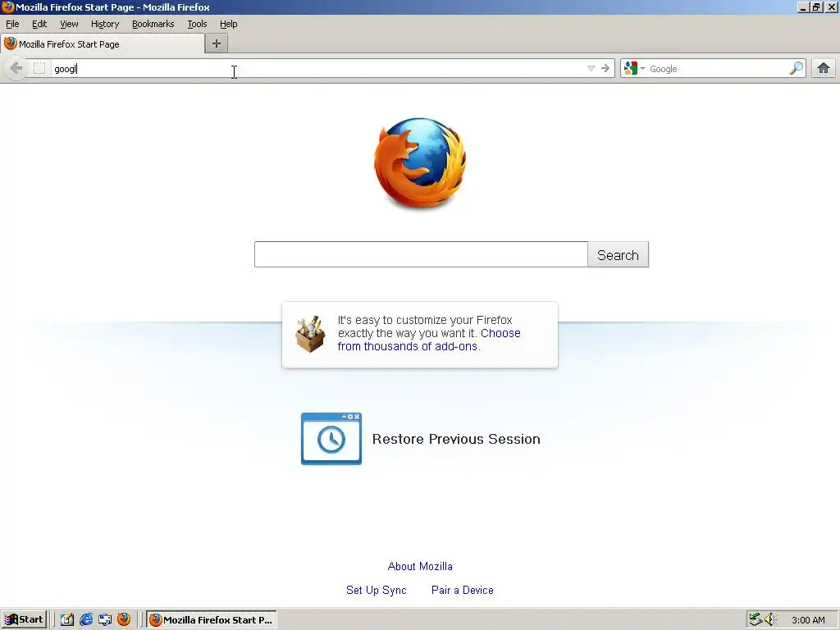Click Restore Previous Session label
Screen dimensions: 840x630
click(456, 440)
